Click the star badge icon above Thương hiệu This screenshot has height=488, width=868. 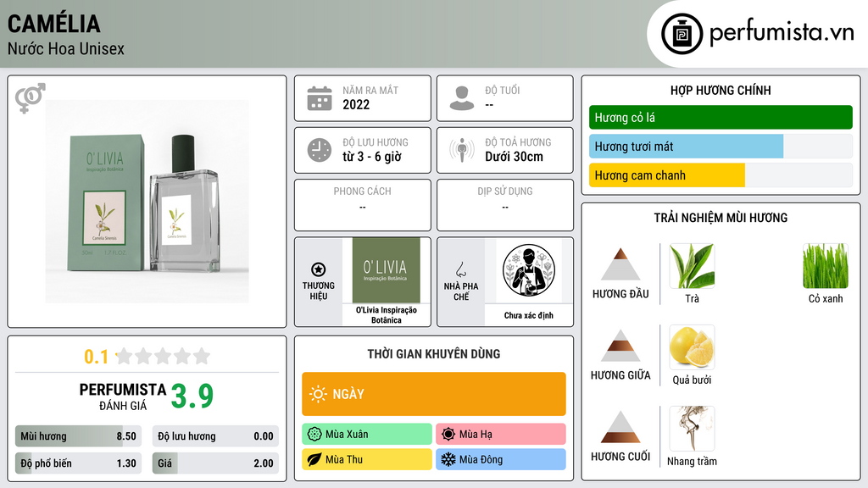[x=319, y=269]
